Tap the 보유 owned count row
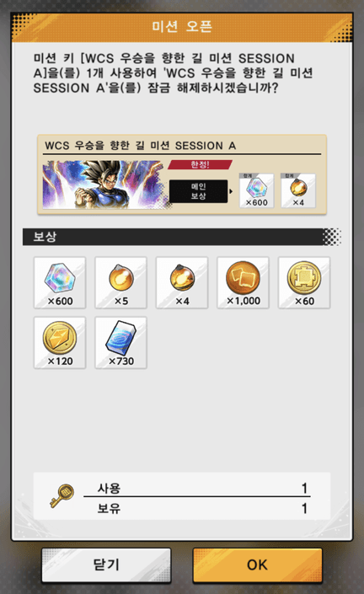The image size is (364, 594). pyautogui.click(x=197, y=508)
